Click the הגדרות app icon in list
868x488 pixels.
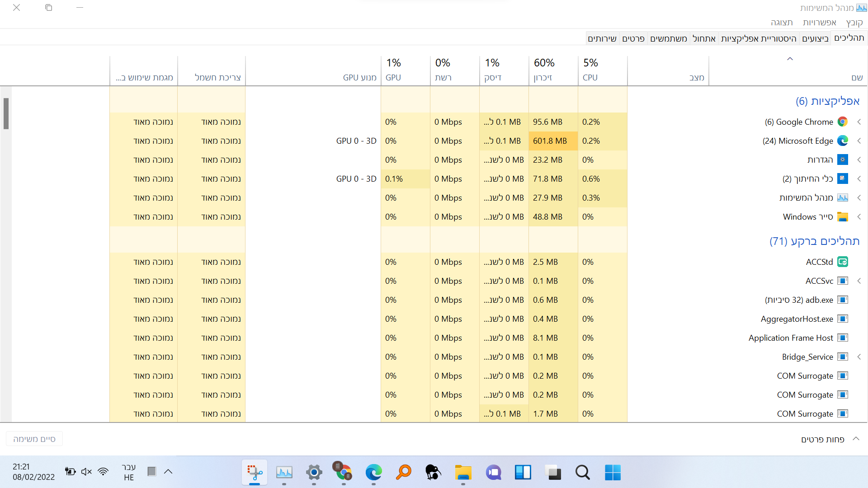click(842, 160)
